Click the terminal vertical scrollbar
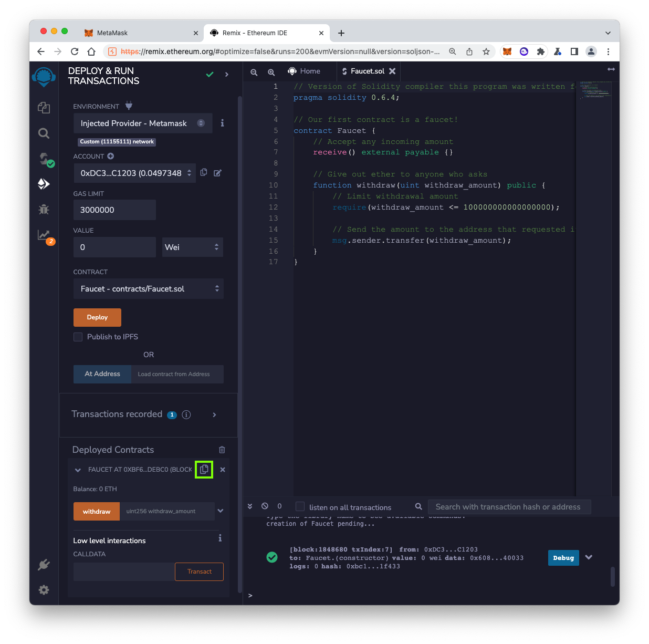 pyautogui.click(x=613, y=576)
